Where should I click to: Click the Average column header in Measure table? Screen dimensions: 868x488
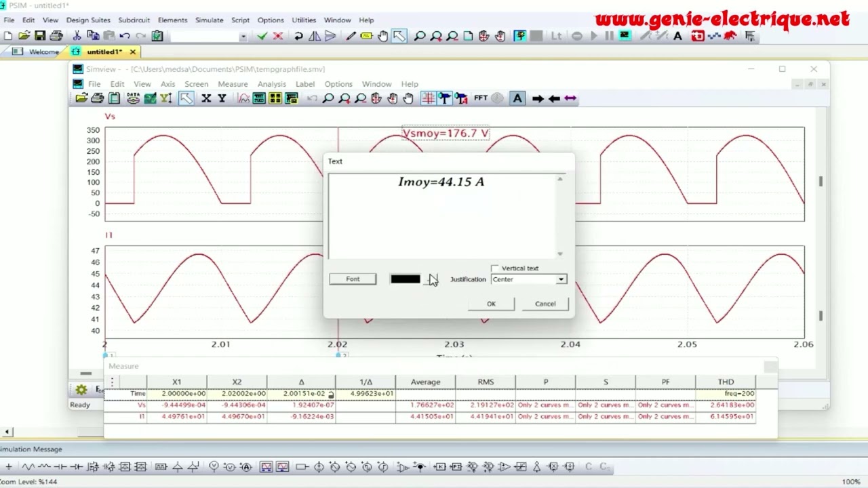(x=425, y=382)
